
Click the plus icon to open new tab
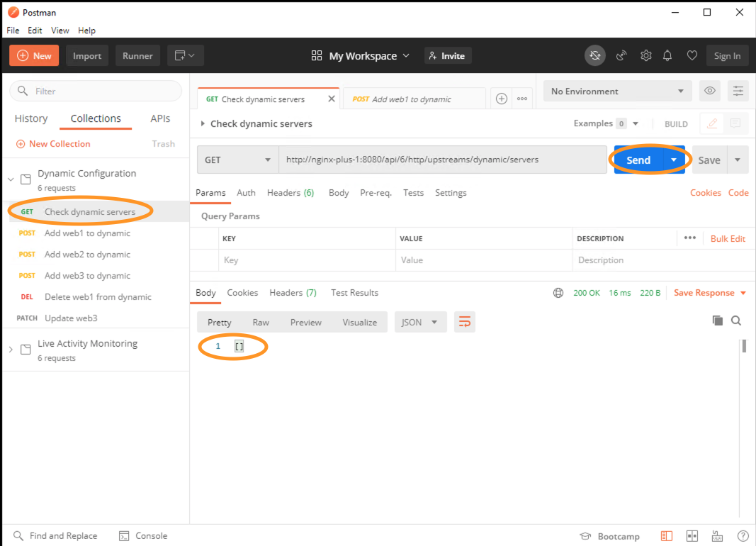click(x=502, y=99)
